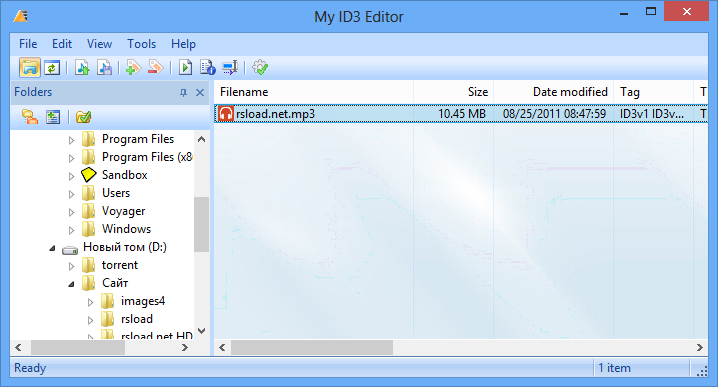Screen dimensions: 718x387
Task: Click the file list scroll right arrow
Action: (x=700, y=348)
